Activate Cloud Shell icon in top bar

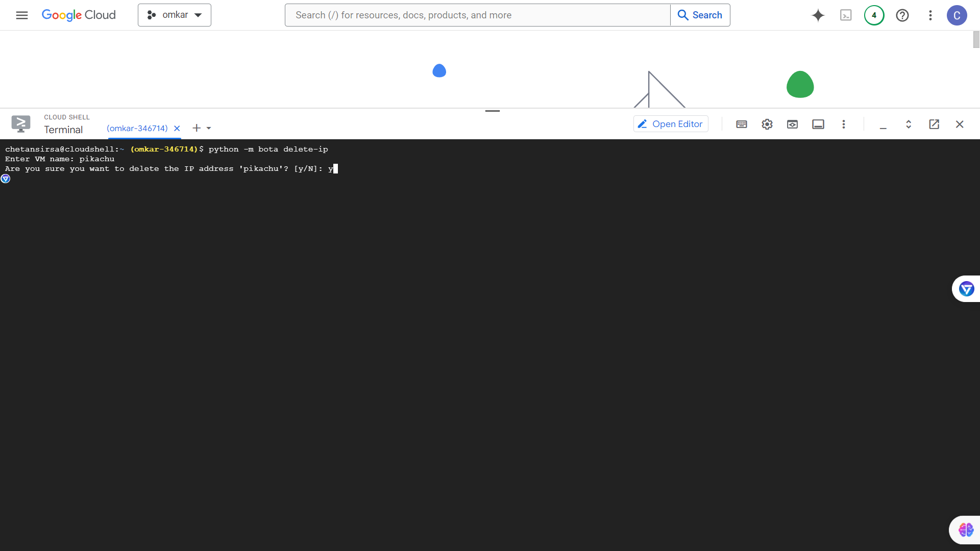846,15
